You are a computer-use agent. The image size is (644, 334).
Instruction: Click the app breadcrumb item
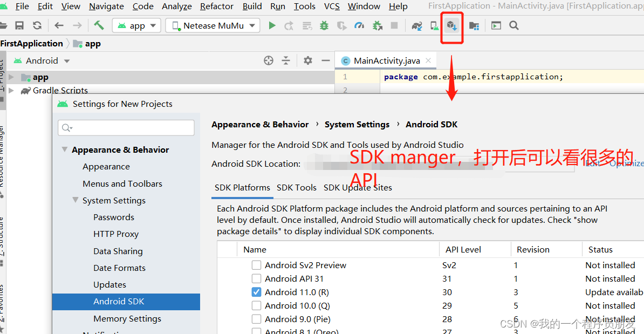click(x=87, y=44)
